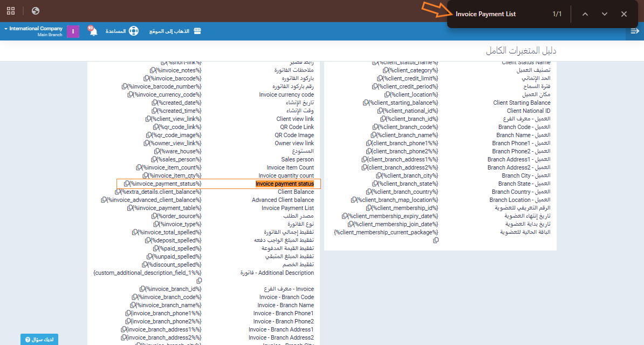Image resolution: width=644 pixels, height=345 pixels.
Task: Click the purple user avatar
Action: click(73, 31)
